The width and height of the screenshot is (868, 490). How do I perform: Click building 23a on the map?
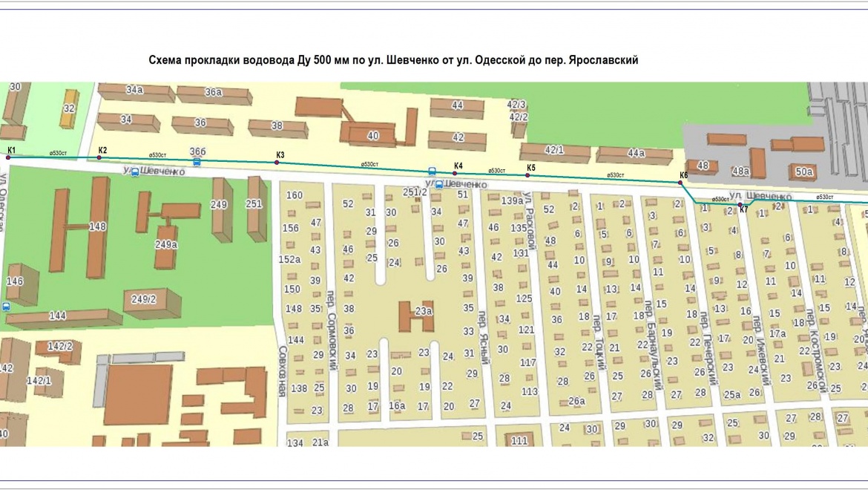point(416,315)
